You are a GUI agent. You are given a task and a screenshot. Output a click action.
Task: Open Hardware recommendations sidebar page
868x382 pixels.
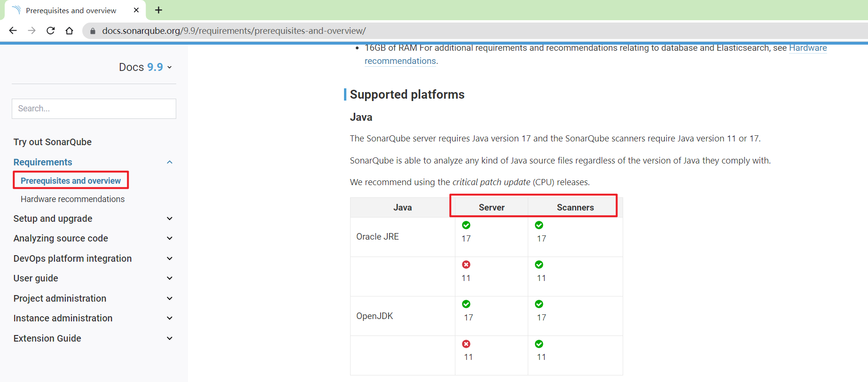(x=72, y=199)
